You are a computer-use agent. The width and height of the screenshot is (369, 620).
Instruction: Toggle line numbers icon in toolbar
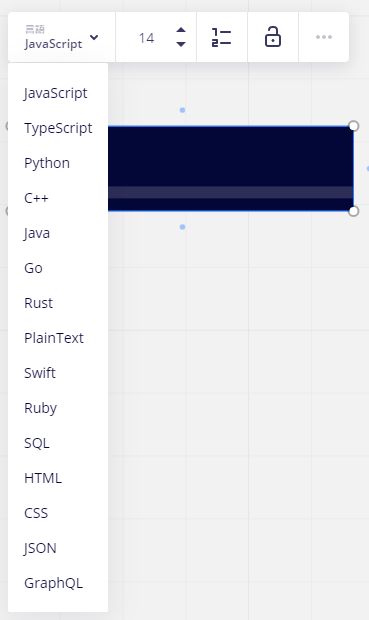(221, 38)
